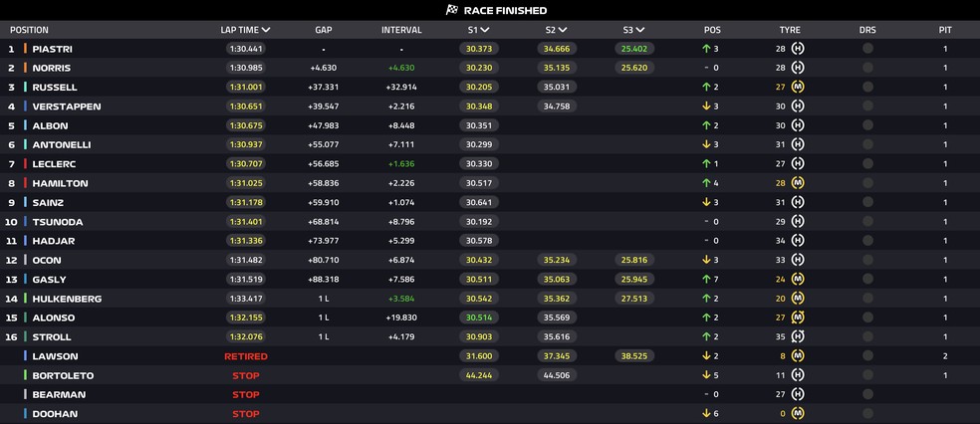Click the red team color bar beside Leclerc
Screen dimensions: 980x424
tap(25, 163)
